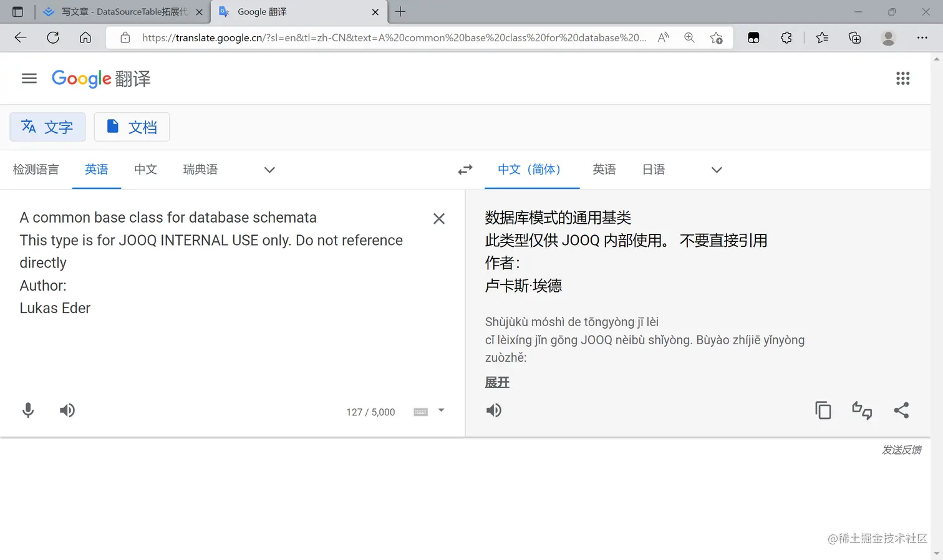The width and height of the screenshot is (943, 560).
Task: Select 检测语言 detect language tab
Action: pyautogui.click(x=36, y=170)
